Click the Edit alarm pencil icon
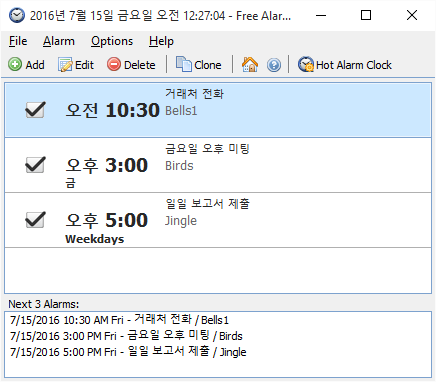This screenshot has width=436, height=382. pyautogui.click(x=65, y=64)
